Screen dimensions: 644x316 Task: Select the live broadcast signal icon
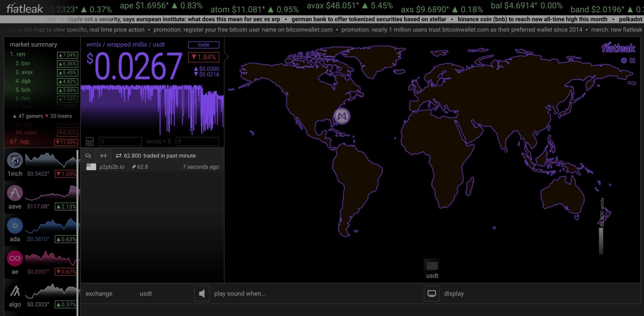tap(104, 156)
